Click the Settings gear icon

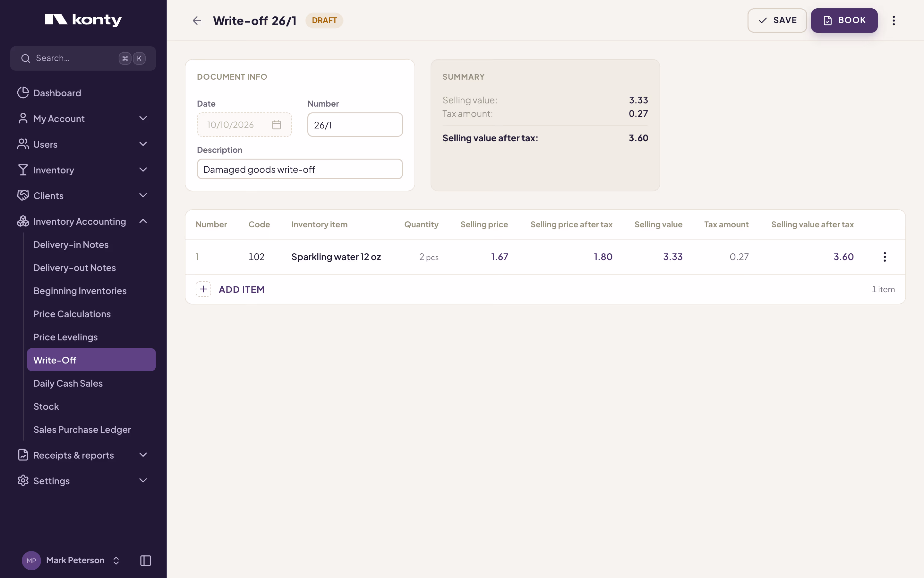[23, 480]
